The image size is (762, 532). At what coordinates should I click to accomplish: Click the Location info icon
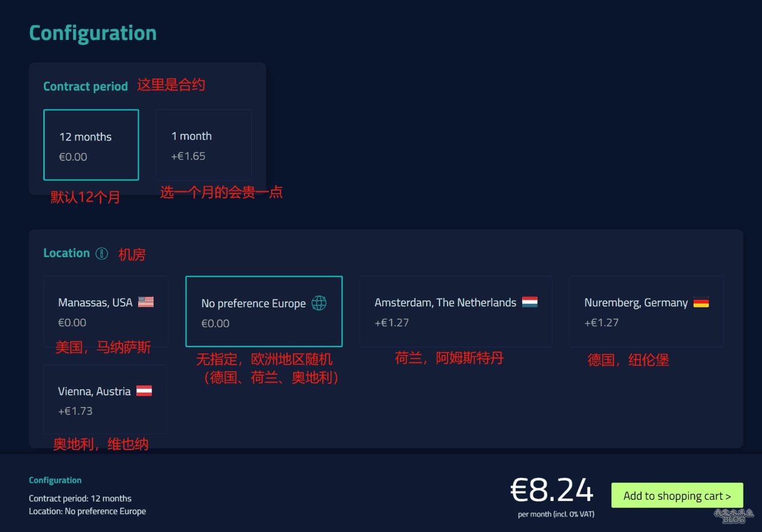point(102,254)
